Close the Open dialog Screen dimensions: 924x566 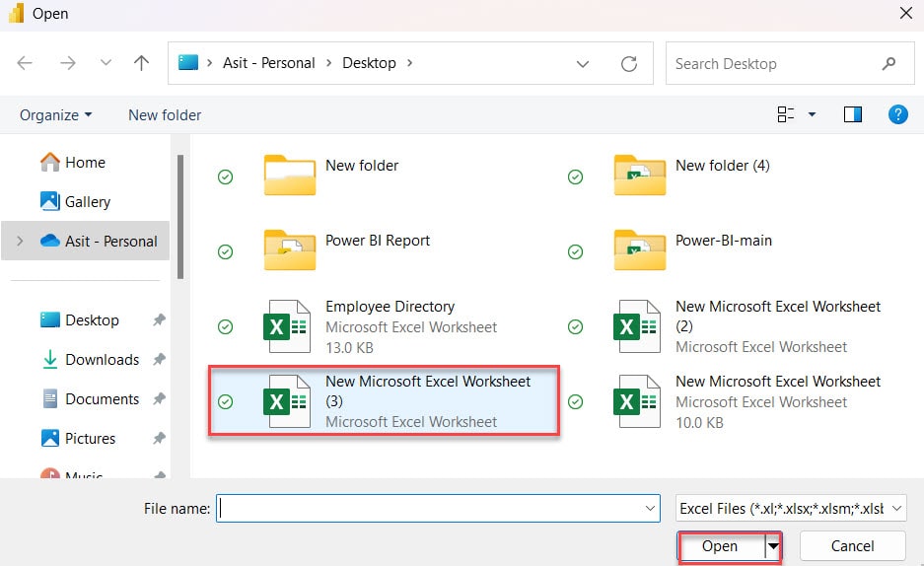pyautogui.click(x=905, y=13)
